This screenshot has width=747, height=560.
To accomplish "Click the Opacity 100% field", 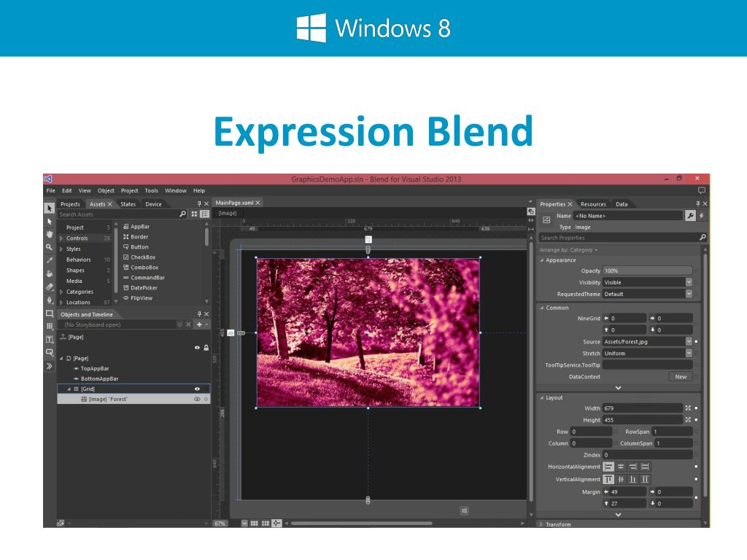I will (648, 271).
